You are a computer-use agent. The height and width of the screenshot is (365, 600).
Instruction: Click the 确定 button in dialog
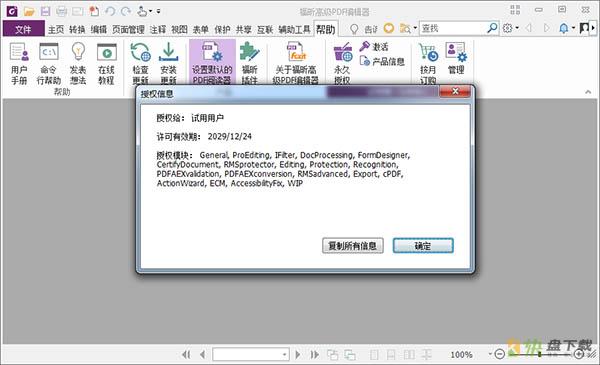pyautogui.click(x=423, y=246)
